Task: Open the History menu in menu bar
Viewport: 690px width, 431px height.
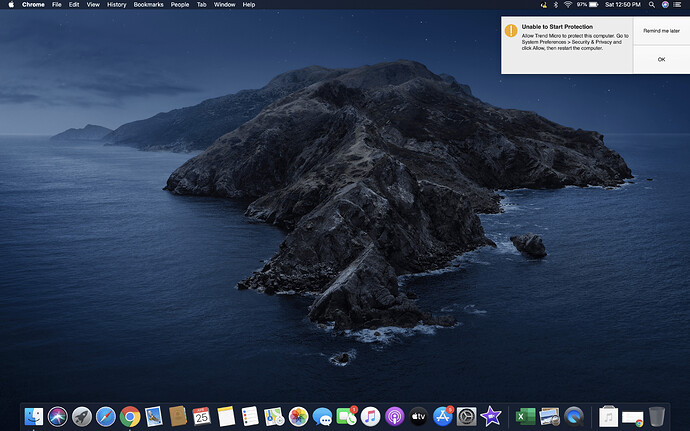Action: point(117,5)
